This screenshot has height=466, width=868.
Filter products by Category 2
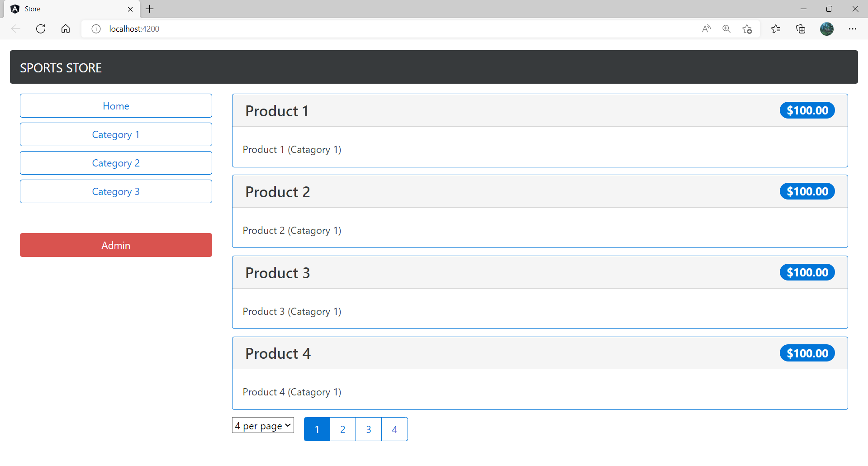point(116,163)
